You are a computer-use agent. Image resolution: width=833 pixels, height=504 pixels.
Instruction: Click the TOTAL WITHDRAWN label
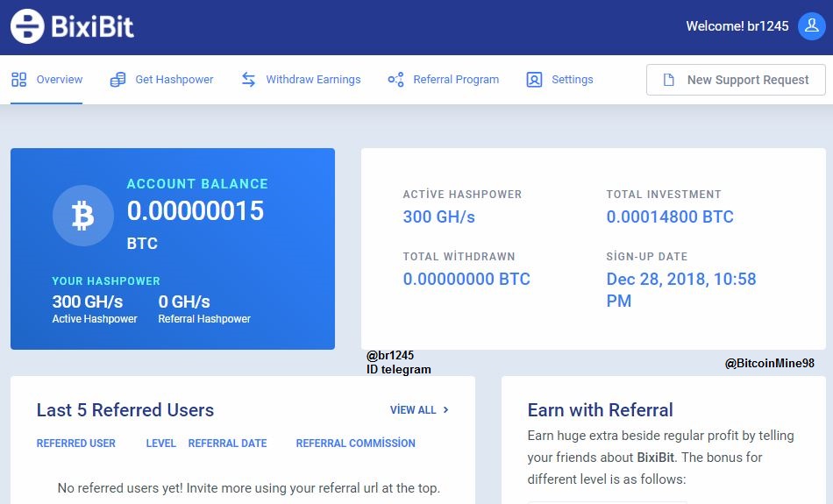click(459, 257)
